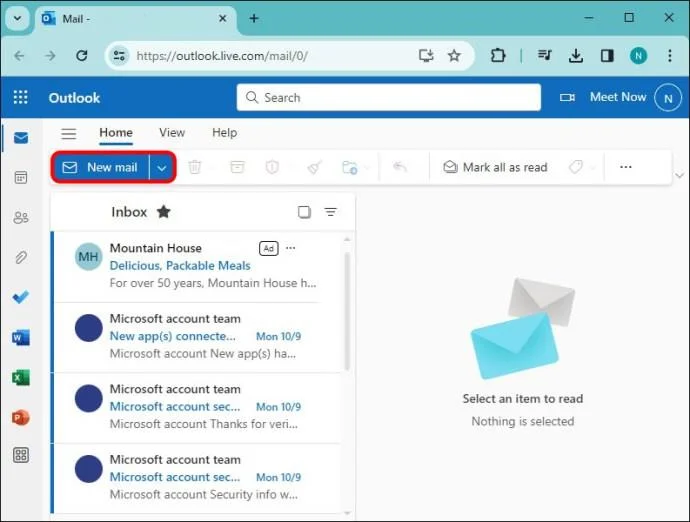Click the Reply arrow icon in toolbar
The height and width of the screenshot is (522, 690).
point(400,167)
